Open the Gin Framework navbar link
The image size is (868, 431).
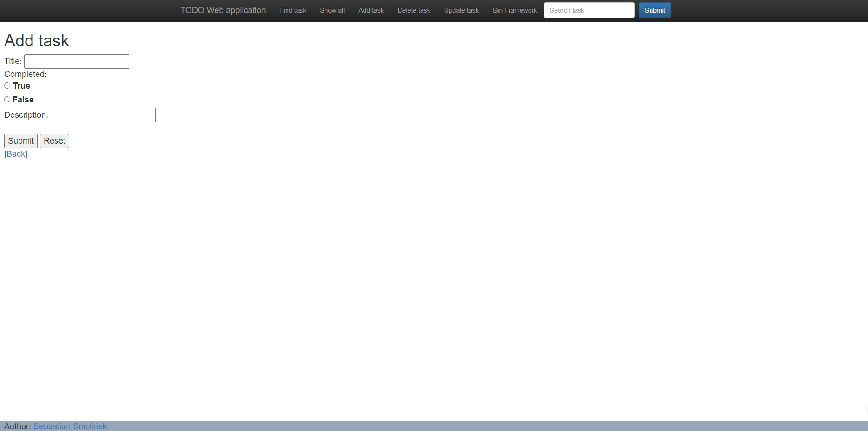click(515, 10)
